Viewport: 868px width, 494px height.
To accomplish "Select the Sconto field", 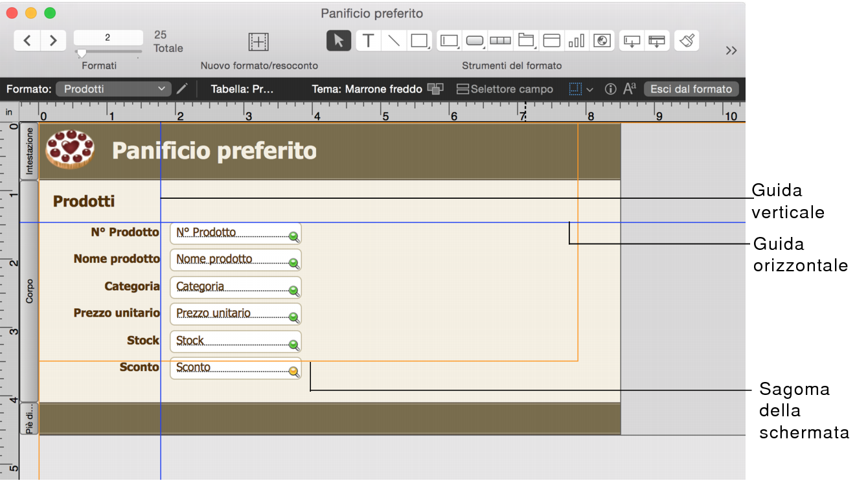I will pos(236,368).
